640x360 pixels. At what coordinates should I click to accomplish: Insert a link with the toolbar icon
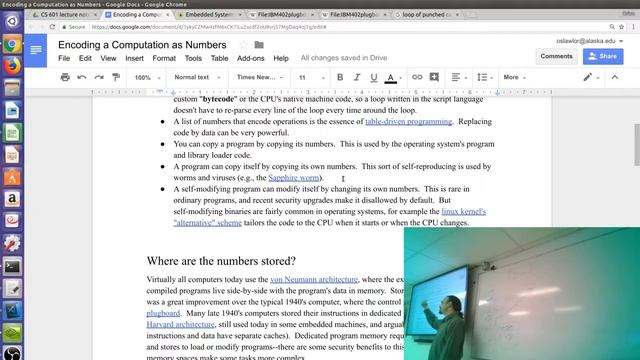pyautogui.click(x=417, y=77)
